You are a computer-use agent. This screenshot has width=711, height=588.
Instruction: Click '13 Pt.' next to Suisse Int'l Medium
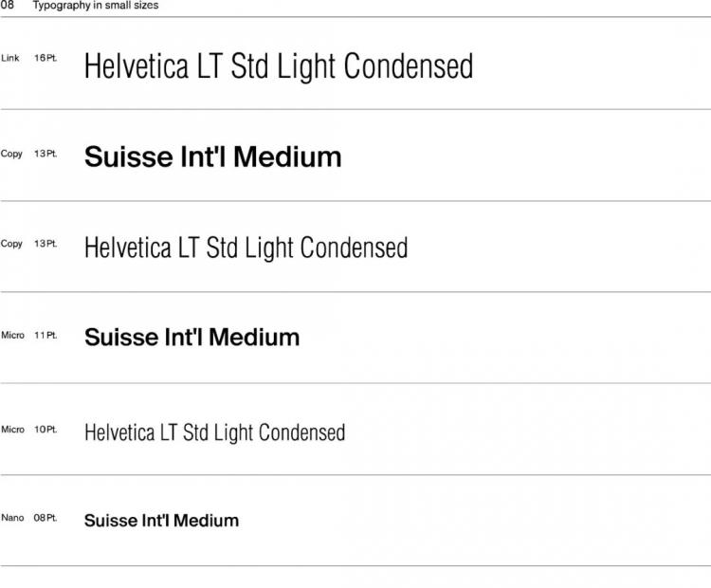point(46,154)
